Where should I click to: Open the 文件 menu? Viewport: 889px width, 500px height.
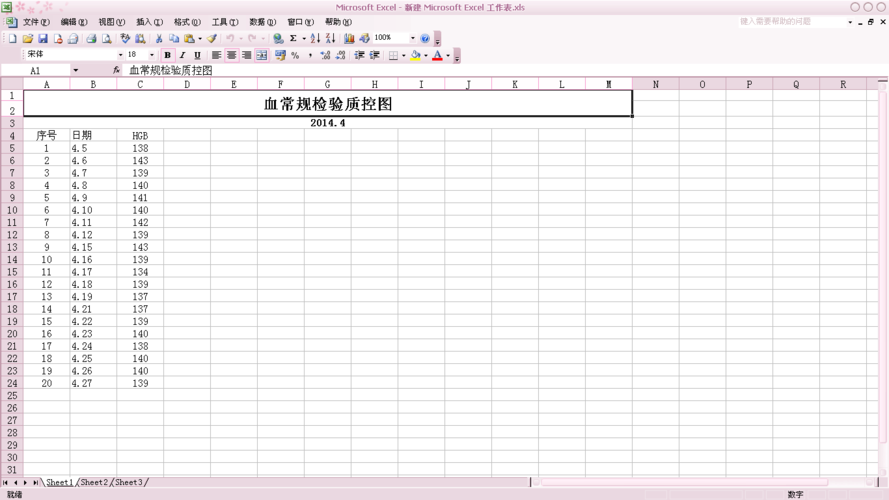(x=36, y=22)
